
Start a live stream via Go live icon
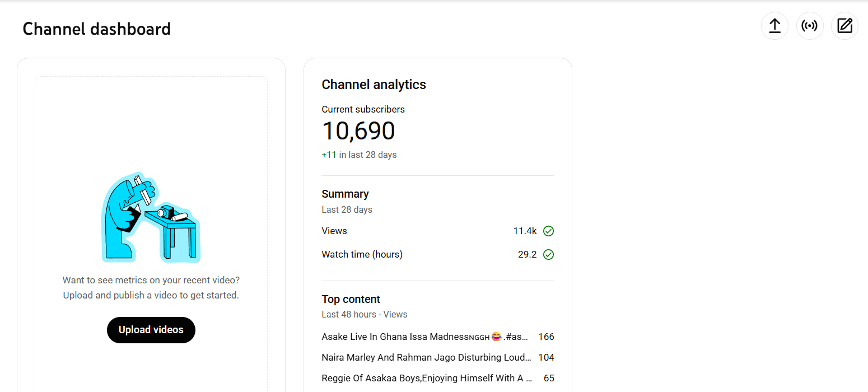click(810, 26)
